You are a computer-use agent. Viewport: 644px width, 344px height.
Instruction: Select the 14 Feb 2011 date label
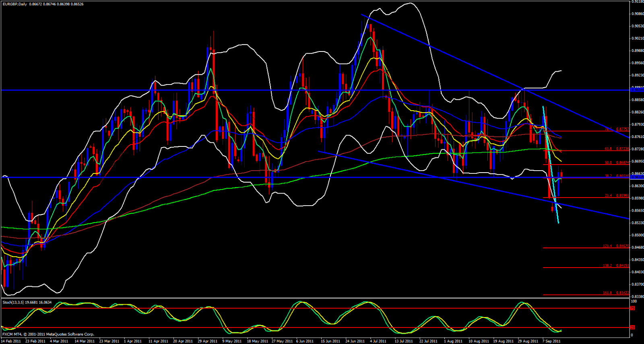click(11, 341)
